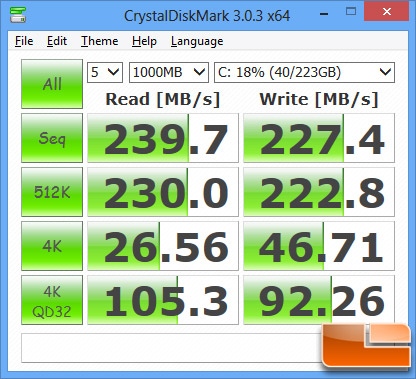Open the test count dropdown showing 5
Screen dimensions: 416x379
105,72
